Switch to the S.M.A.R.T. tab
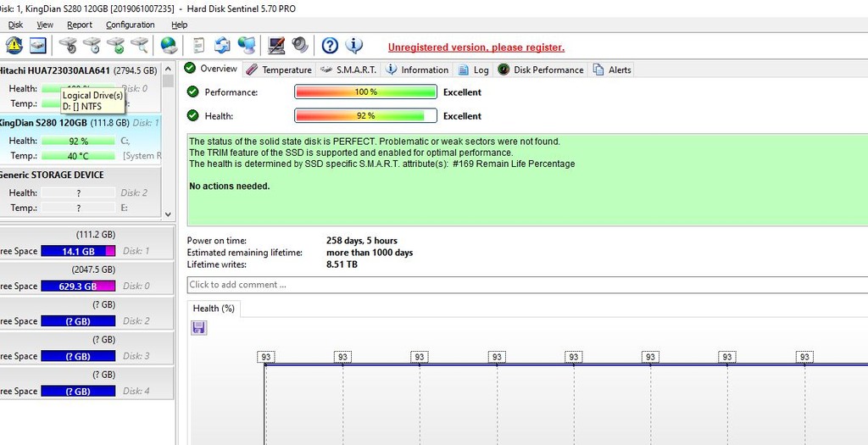 pyautogui.click(x=348, y=70)
